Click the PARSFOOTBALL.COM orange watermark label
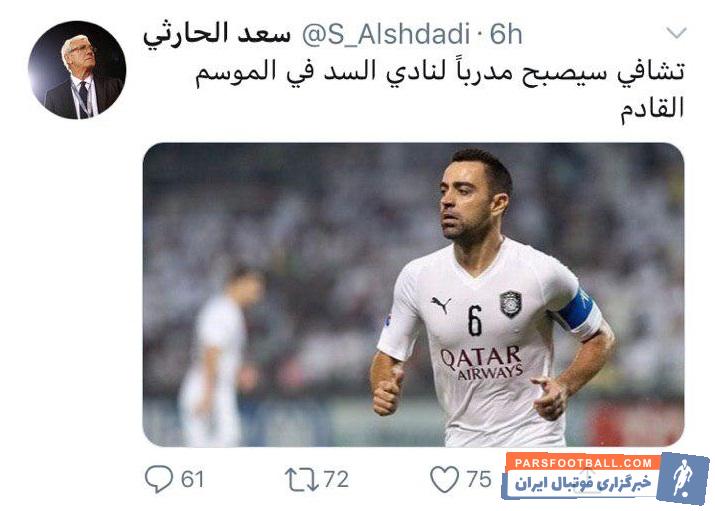The image size is (715, 511). (583, 463)
